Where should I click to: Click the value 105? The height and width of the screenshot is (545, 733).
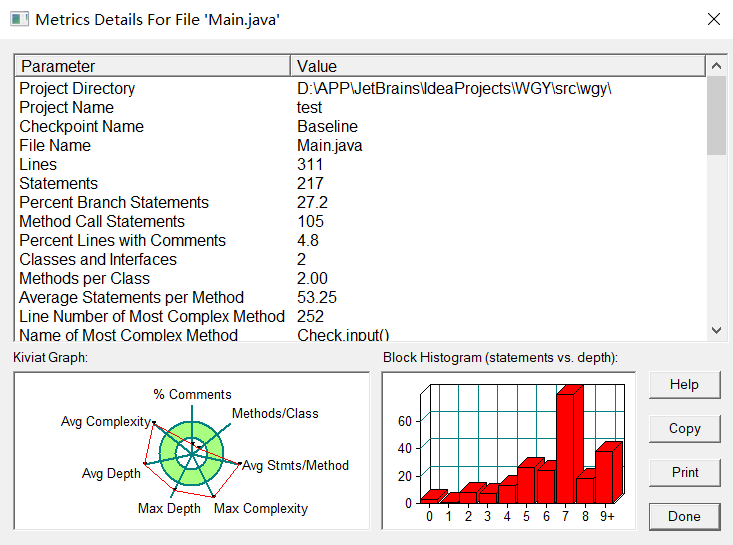(x=310, y=222)
